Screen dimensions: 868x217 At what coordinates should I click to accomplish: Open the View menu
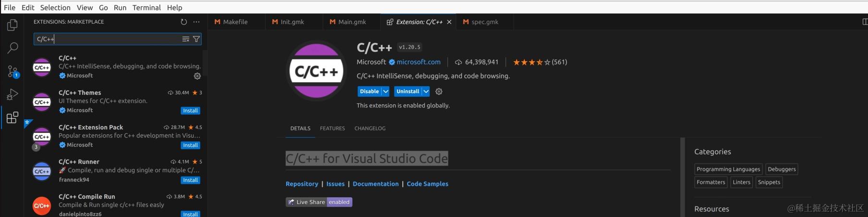click(84, 8)
